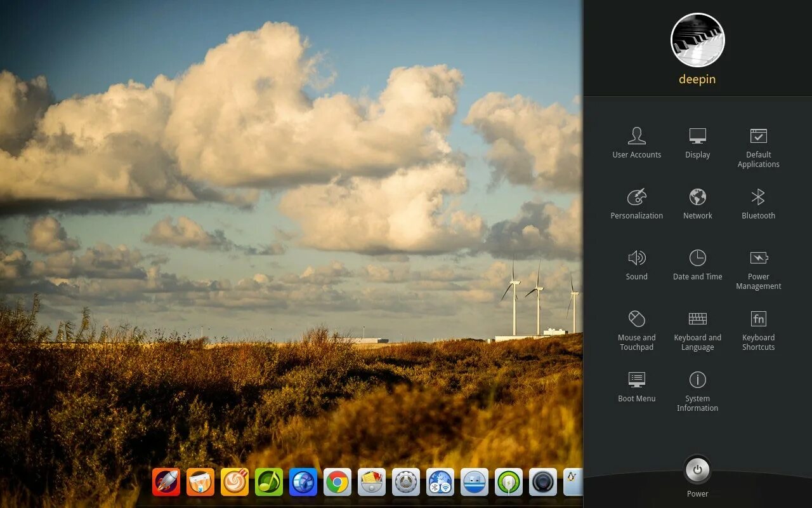
Task: Open Mouse and Touchpad settings
Action: 636,330
